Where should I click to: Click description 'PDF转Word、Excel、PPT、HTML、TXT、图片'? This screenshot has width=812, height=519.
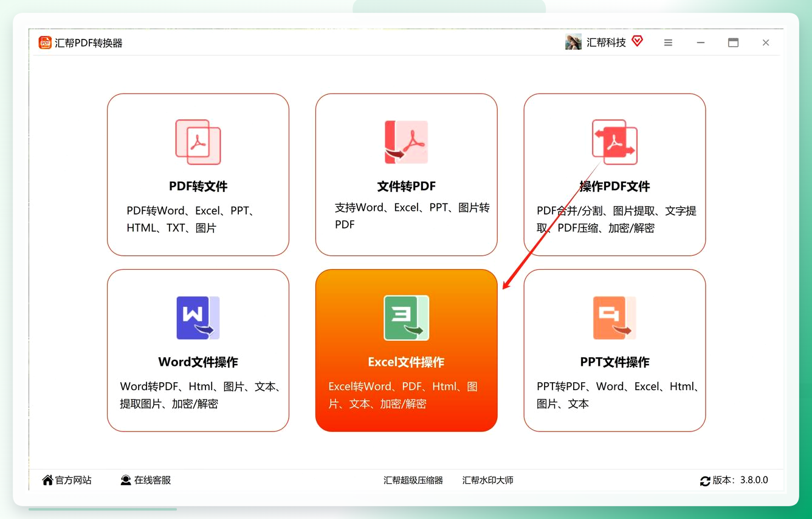[x=191, y=219]
